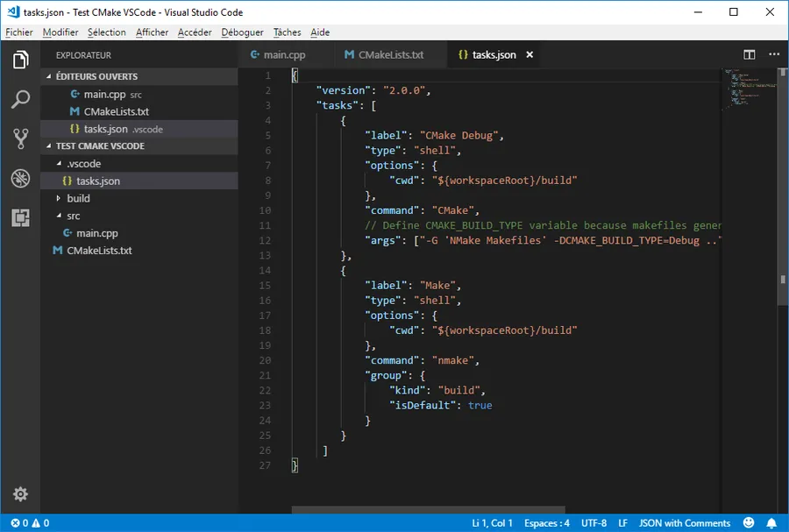Image resolution: width=789 pixels, height=532 pixels.
Task: Open the Explorer view in activity bar
Action: 20,60
